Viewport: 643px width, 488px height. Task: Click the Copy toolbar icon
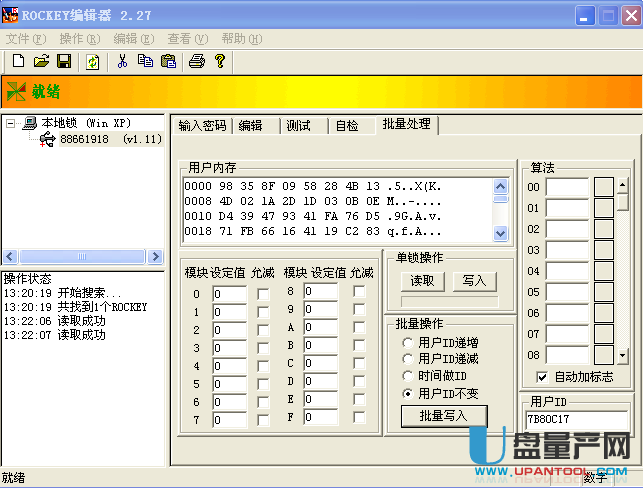tap(145, 61)
